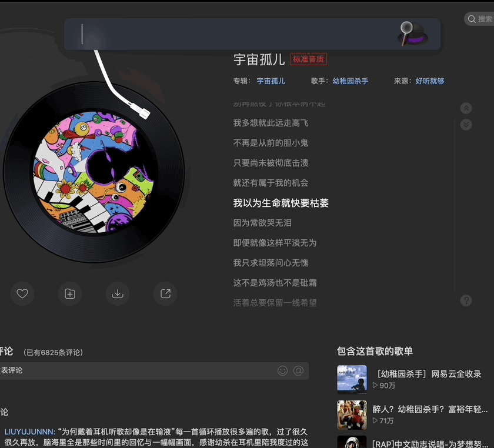
Task: Open artist link 幼稚园杀手
Action: [x=351, y=81]
